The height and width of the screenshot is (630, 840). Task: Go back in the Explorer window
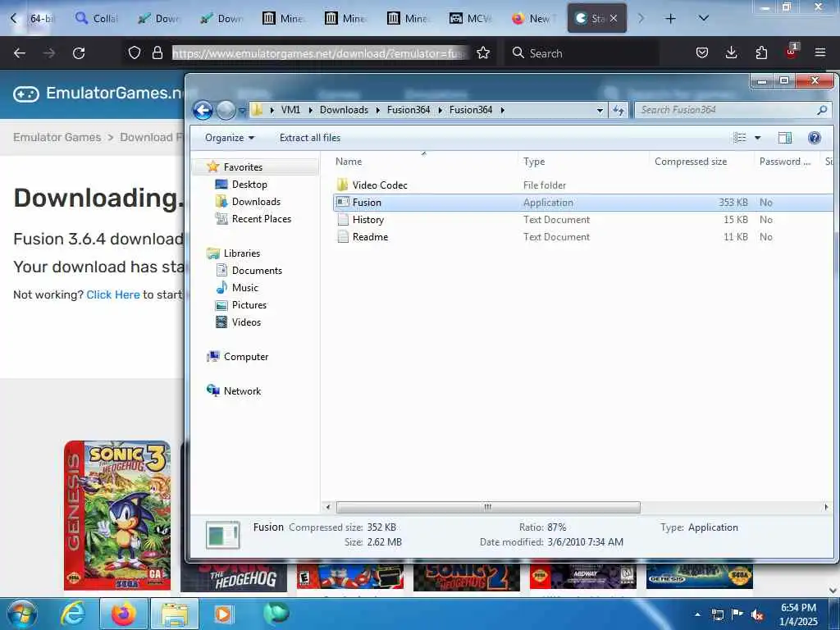[203, 111]
